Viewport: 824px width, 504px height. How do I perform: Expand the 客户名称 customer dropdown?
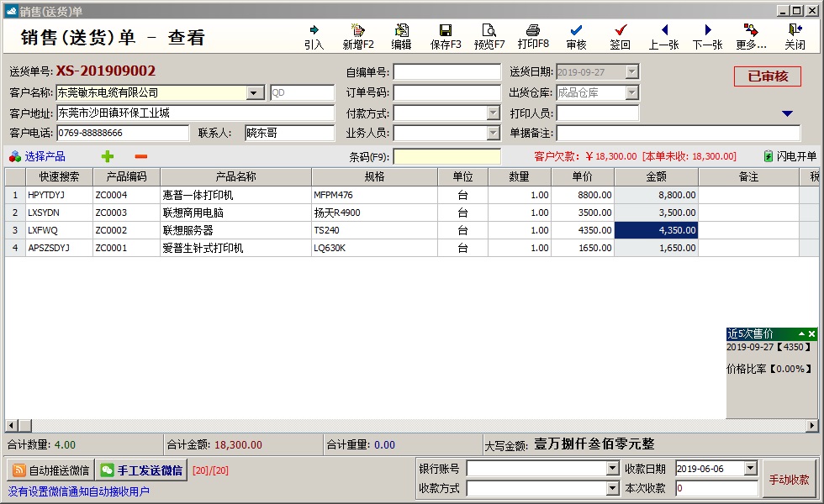256,93
